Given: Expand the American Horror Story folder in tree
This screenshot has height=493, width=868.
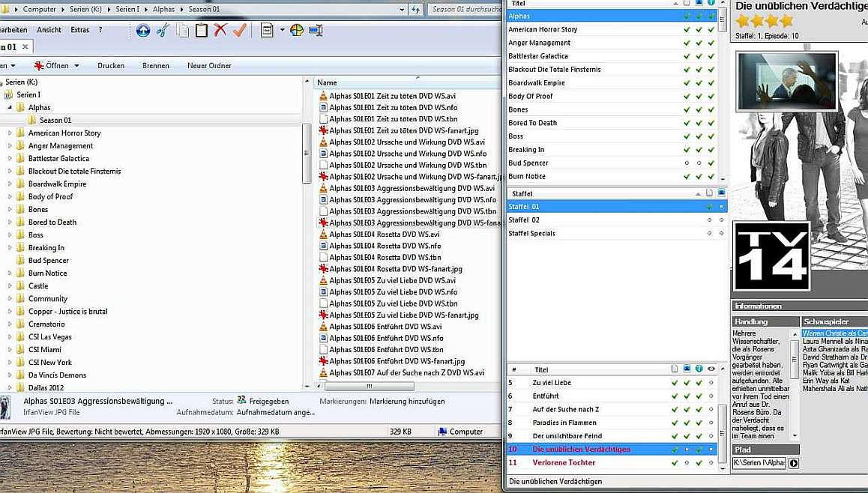Looking at the screenshot, I should pyautogui.click(x=10, y=133).
